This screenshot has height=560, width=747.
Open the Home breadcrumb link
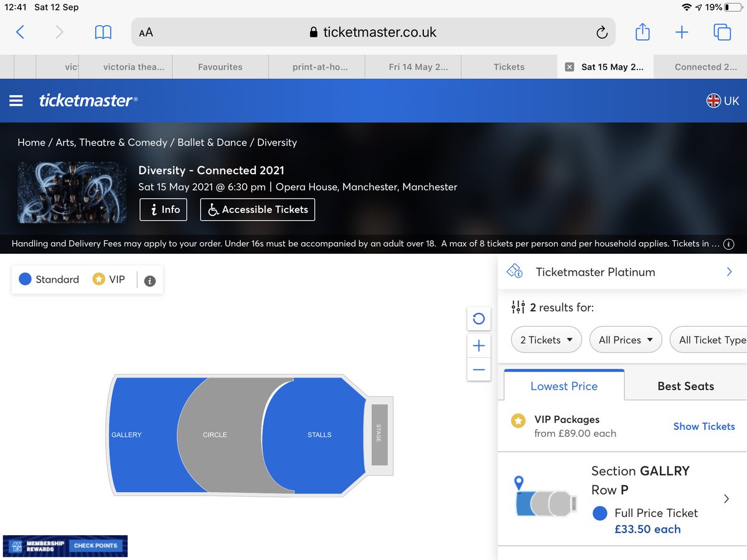(x=31, y=142)
